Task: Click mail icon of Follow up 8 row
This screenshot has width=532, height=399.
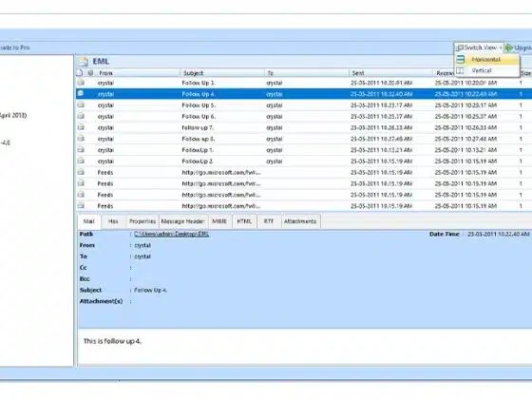Action: pyautogui.click(x=81, y=139)
